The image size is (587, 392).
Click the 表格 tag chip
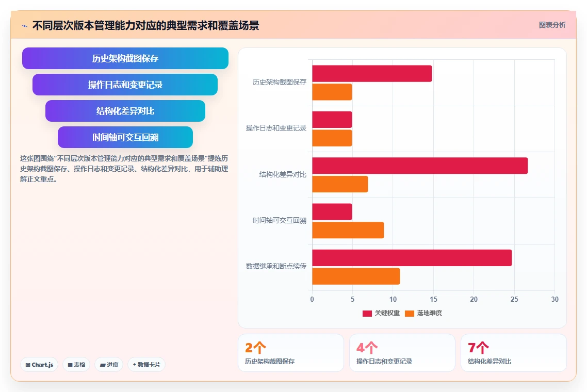(76, 365)
